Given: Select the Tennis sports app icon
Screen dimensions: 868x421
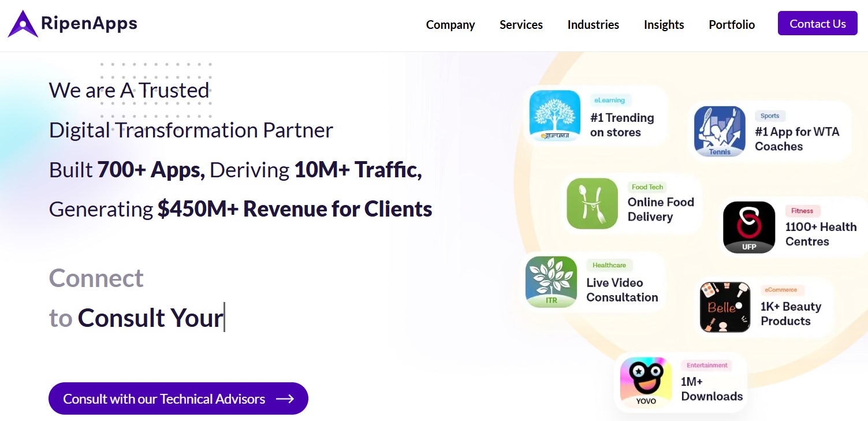Looking at the screenshot, I should [718, 131].
